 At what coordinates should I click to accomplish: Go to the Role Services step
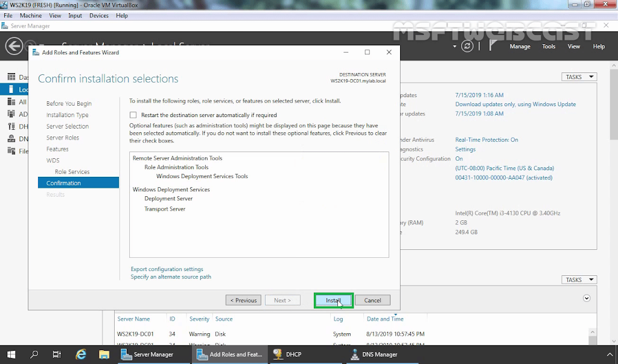click(72, 172)
